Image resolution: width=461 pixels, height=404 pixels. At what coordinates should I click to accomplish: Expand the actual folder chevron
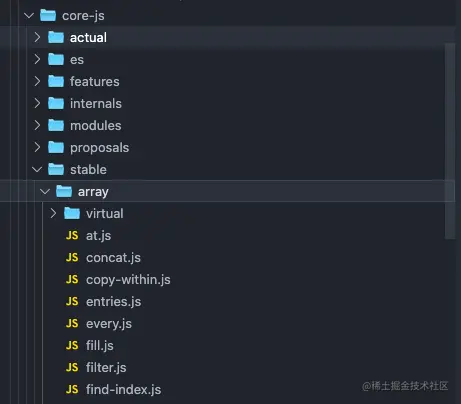coord(37,37)
